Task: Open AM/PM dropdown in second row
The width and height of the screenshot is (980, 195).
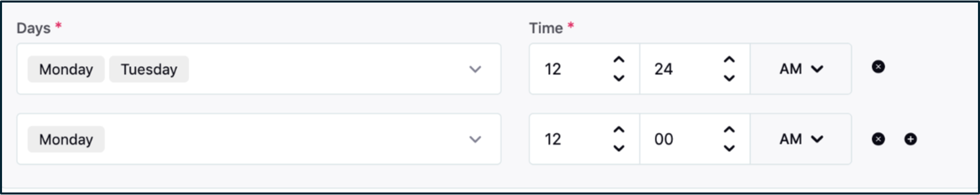Action: 801,139
